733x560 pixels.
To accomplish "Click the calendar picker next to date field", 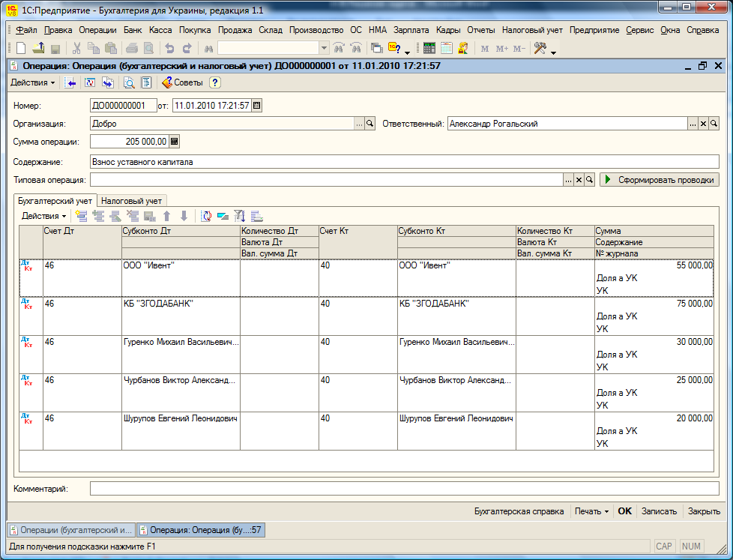I will pyautogui.click(x=256, y=106).
